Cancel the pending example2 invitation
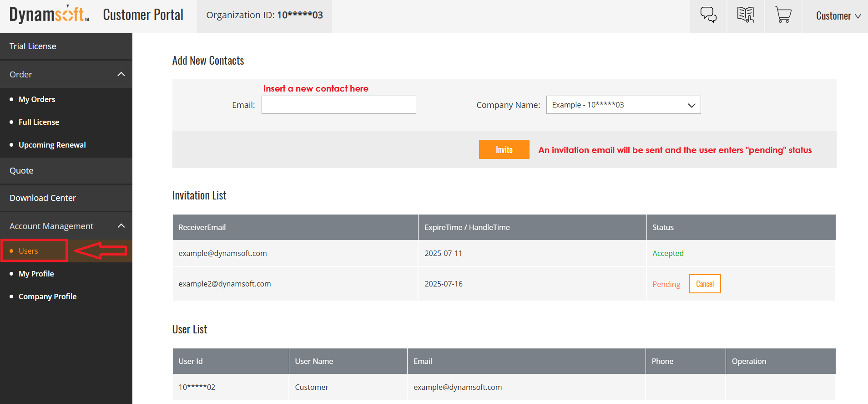 click(704, 284)
